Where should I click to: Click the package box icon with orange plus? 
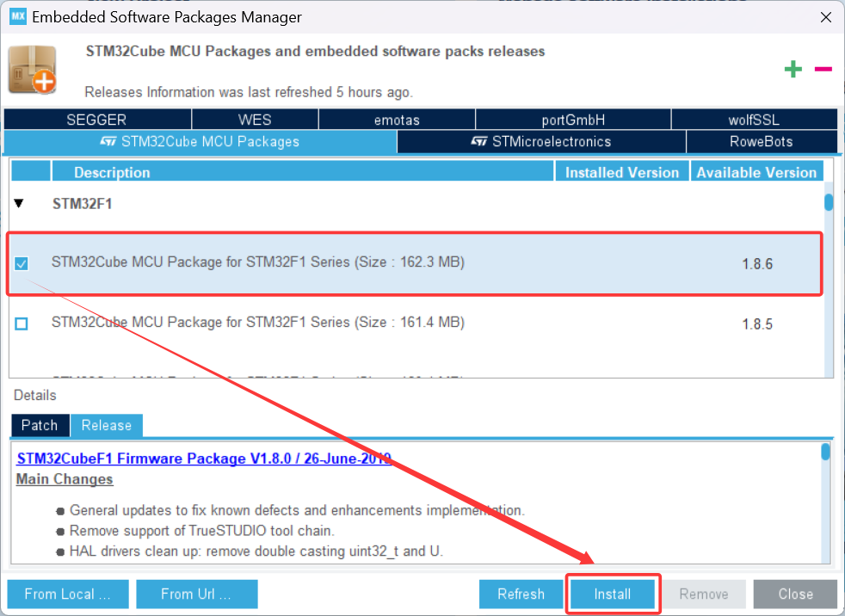point(32,70)
